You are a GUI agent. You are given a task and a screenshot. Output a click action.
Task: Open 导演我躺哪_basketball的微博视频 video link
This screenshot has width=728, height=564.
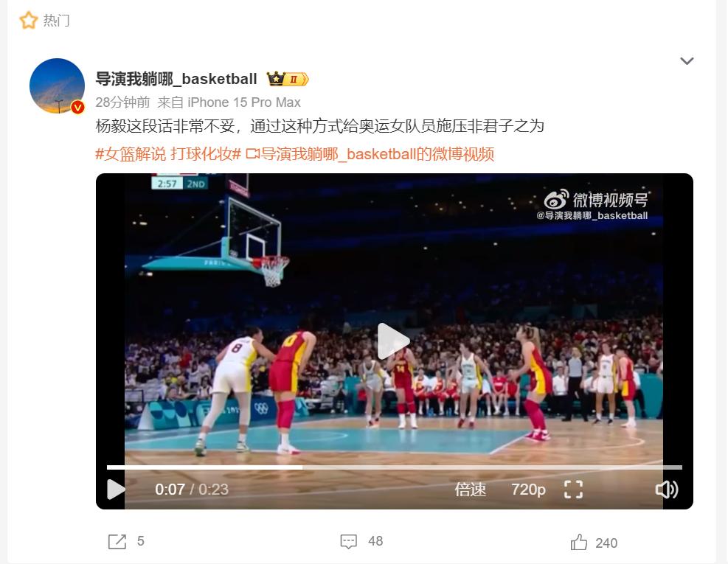pyautogui.click(x=370, y=153)
